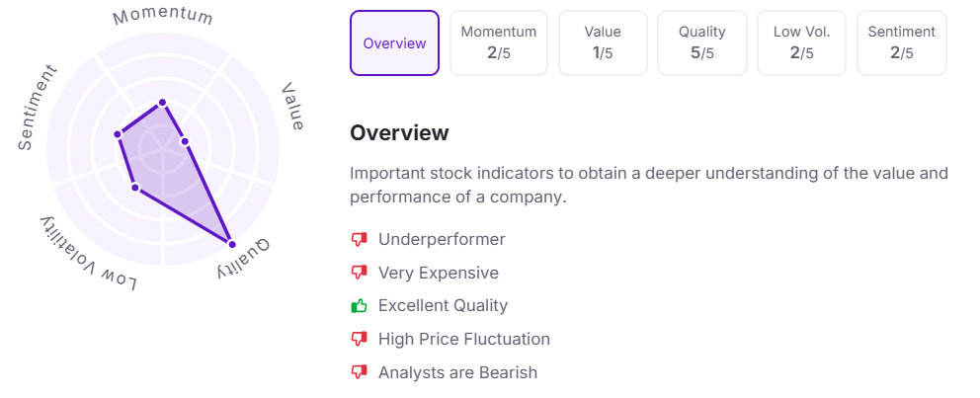Click the Quality axis label on radar chart
Image resolution: width=980 pixels, height=398 pixels.
pos(244,259)
